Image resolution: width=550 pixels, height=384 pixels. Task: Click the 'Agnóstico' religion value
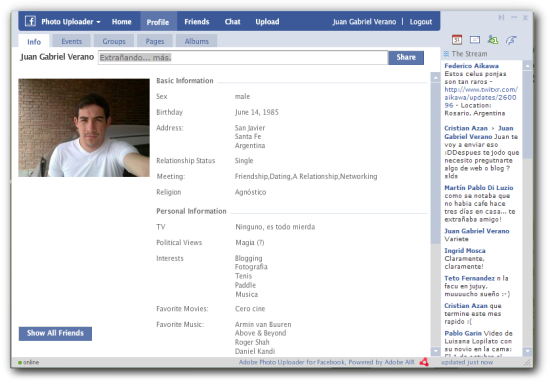click(x=250, y=192)
